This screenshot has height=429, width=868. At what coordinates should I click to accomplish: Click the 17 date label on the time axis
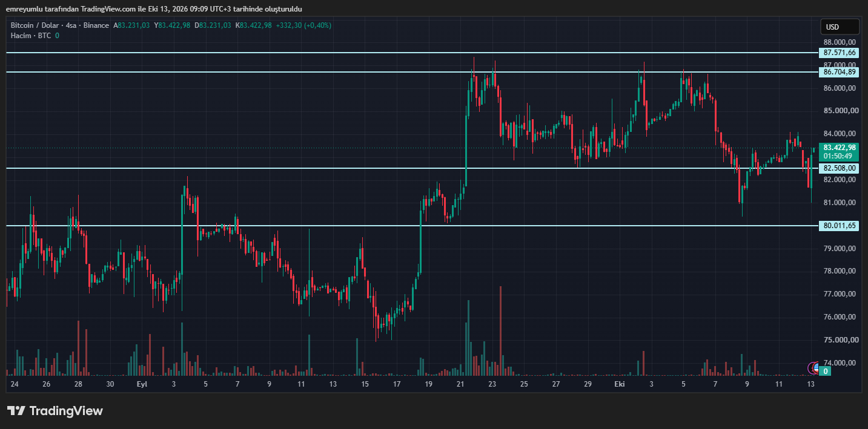click(x=397, y=384)
